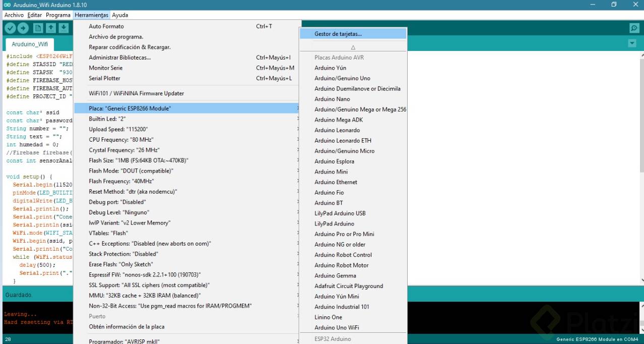Expand MMU 32KB cache submenu
This screenshot has height=344, width=644.
(187, 295)
